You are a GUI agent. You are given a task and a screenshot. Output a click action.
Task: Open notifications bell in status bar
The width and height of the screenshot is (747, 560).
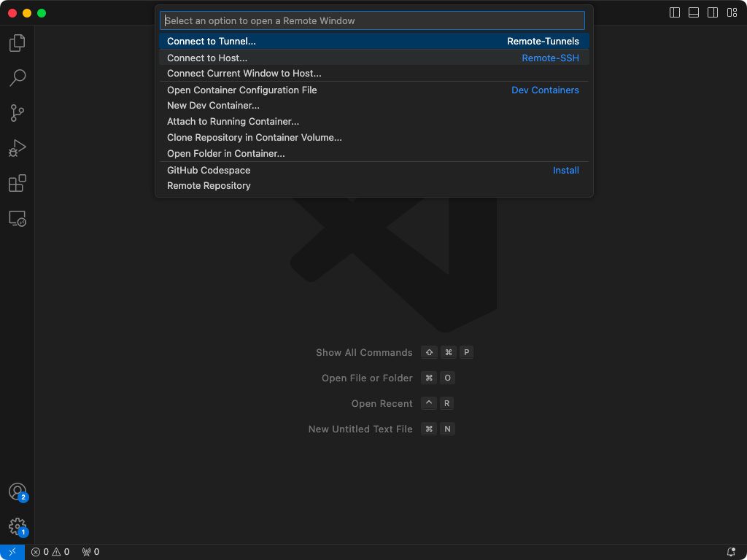pyautogui.click(x=731, y=552)
